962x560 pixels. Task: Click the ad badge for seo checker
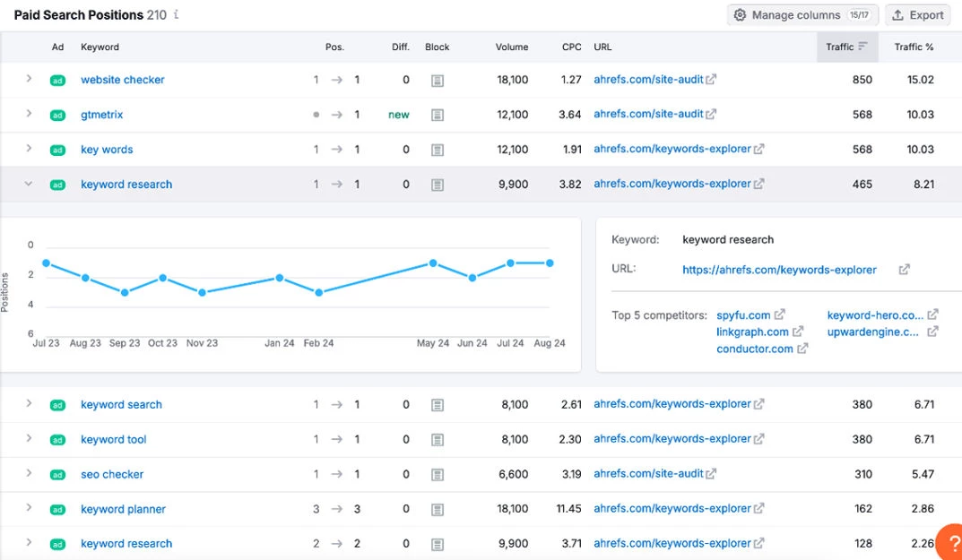click(57, 475)
